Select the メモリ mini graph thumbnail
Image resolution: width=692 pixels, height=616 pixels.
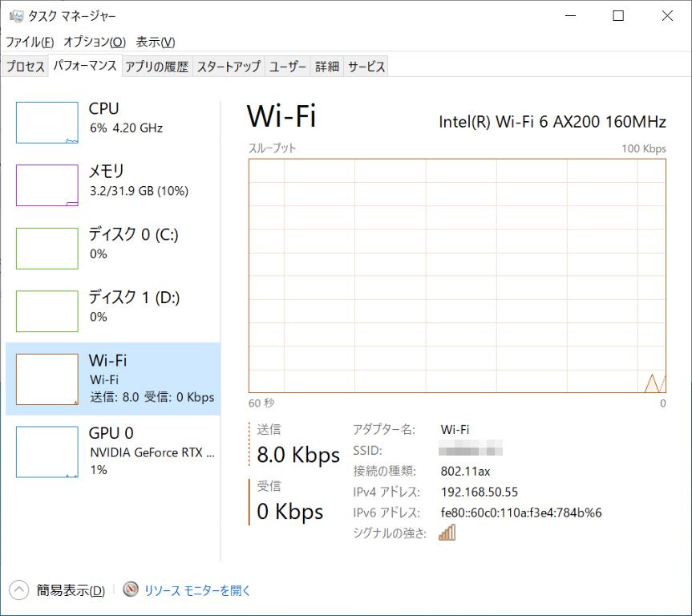pos(47,185)
